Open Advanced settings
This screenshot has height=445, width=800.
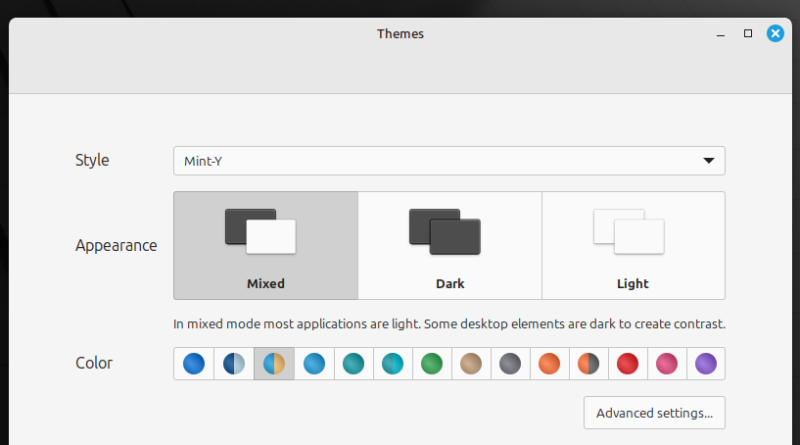click(655, 413)
